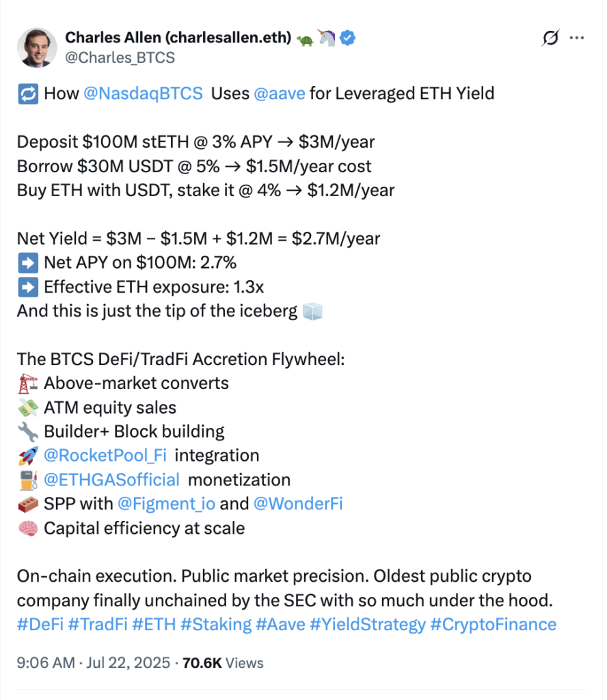Open the three-dot more options menu

pyautogui.click(x=577, y=39)
